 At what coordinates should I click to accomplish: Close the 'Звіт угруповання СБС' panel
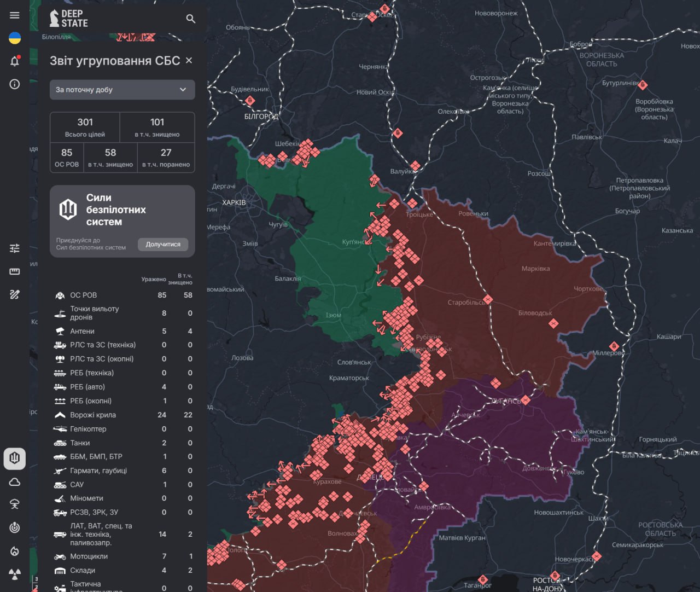(189, 60)
